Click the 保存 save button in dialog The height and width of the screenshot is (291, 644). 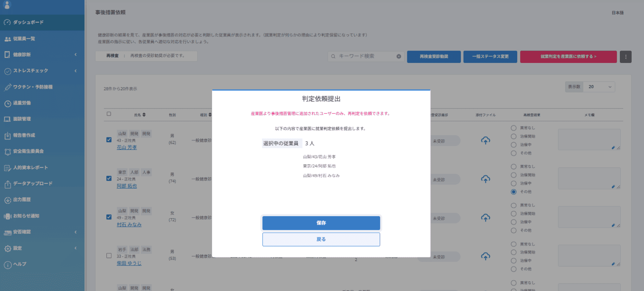pyautogui.click(x=321, y=223)
